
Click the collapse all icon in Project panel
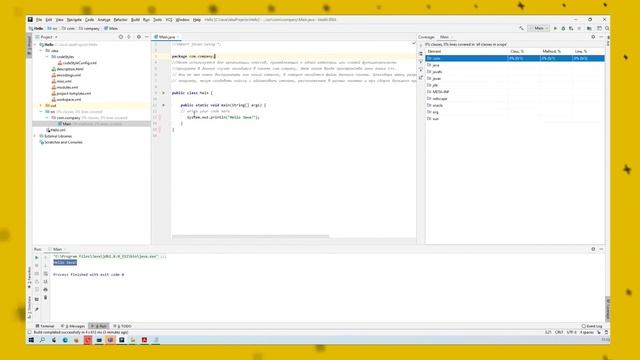129,37
